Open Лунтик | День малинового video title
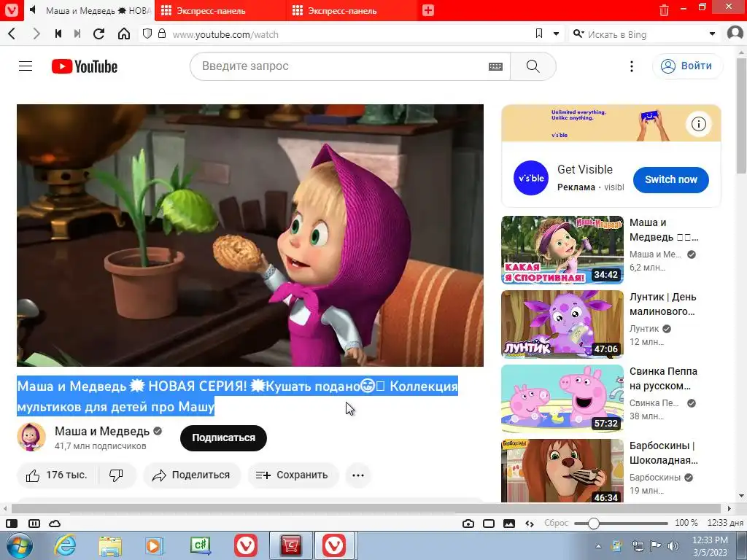747x560 pixels. point(662,304)
